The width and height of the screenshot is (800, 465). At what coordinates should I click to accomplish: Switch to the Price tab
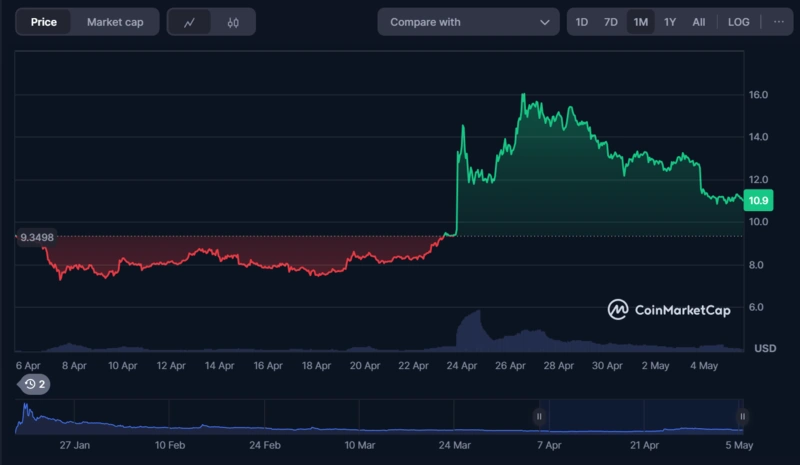[43, 22]
